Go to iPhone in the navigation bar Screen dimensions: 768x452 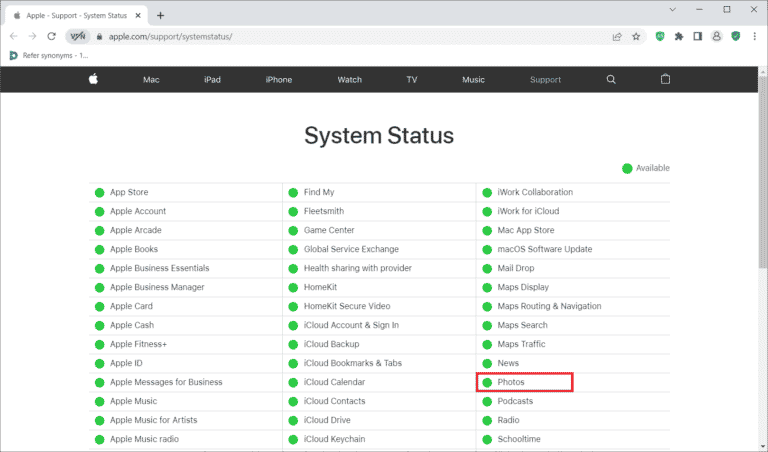[x=280, y=80]
